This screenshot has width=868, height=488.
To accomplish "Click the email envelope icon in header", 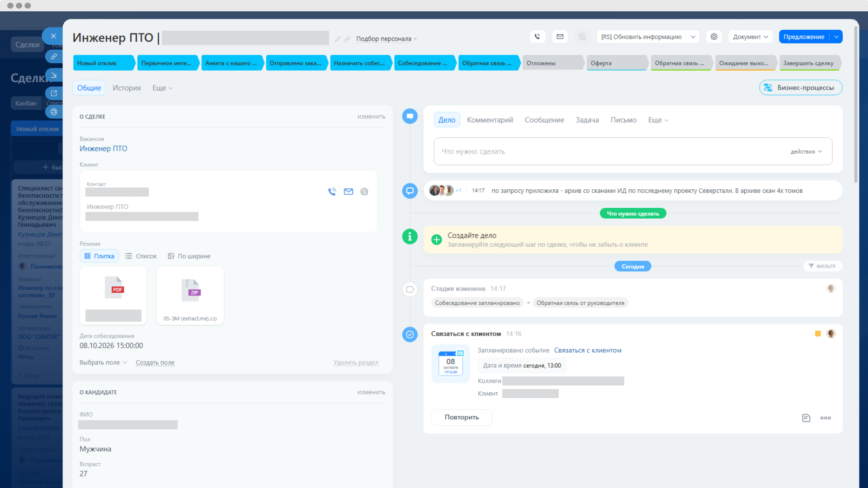I will (x=560, y=37).
